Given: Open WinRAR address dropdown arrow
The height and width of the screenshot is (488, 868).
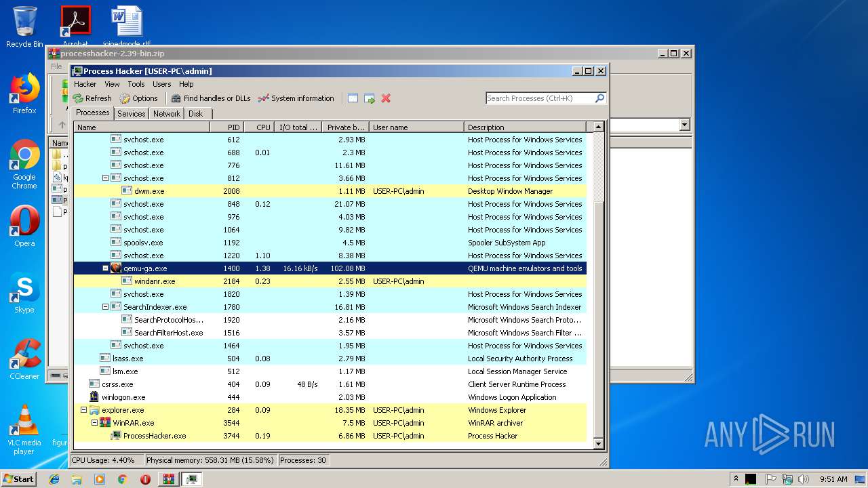Looking at the screenshot, I should pyautogui.click(x=684, y=125).
